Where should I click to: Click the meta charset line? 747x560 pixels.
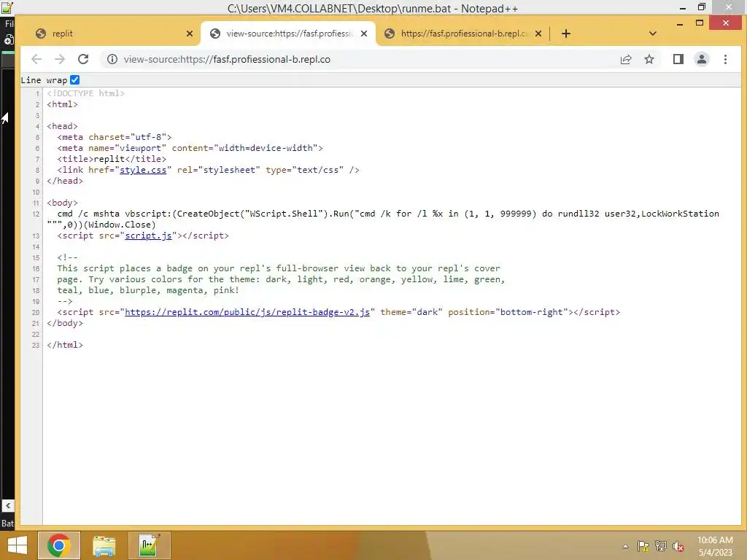pos(115,137)
